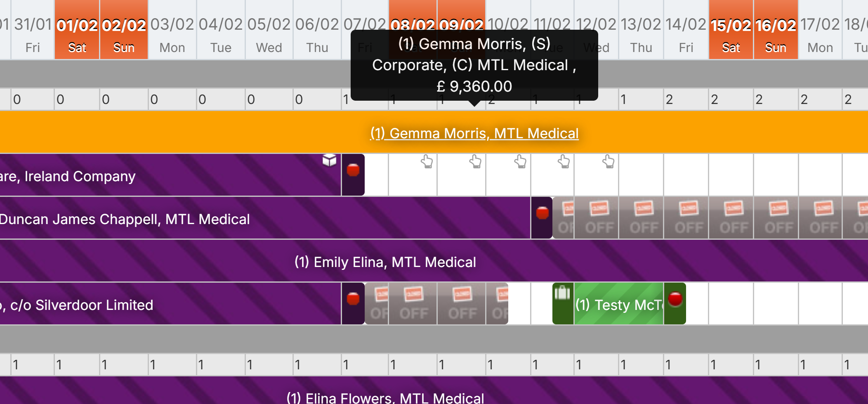
Task: Select the 15/02 Sat date header
Action: click(731, 35)
